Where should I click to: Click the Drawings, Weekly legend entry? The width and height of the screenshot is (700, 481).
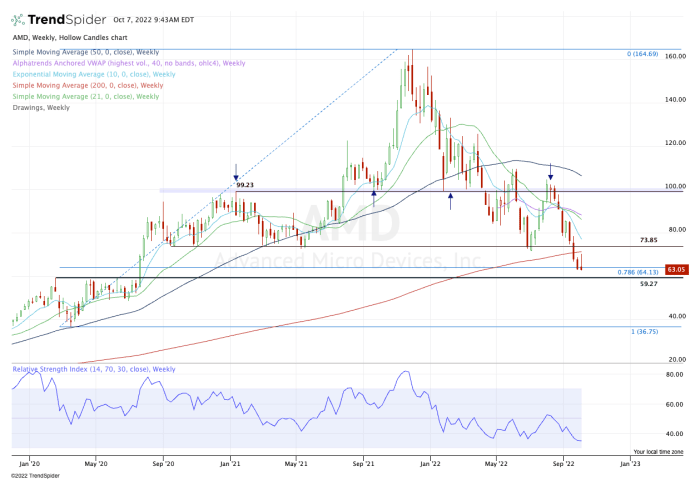tap(42, 107)
